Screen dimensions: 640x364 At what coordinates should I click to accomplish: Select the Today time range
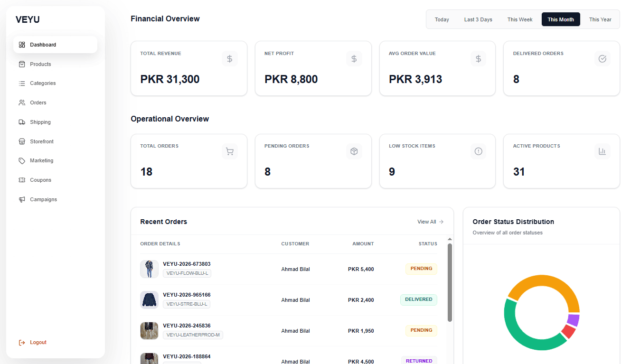tap(442, 19)
